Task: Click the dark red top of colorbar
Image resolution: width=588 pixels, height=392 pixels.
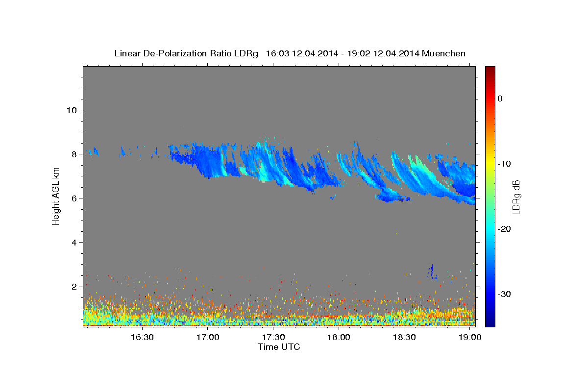Action: pyautogui.click(x=490, y=71)
